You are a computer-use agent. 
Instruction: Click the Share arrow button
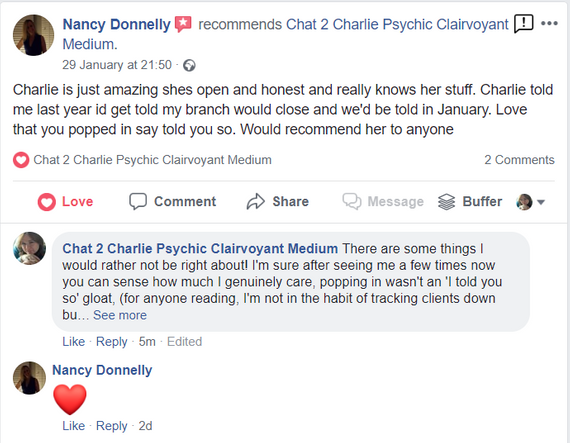tap(277, 201)
